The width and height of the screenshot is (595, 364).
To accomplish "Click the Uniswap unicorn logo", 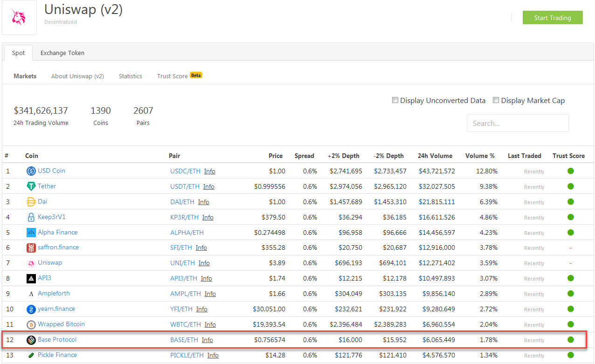I will [19, 17].
